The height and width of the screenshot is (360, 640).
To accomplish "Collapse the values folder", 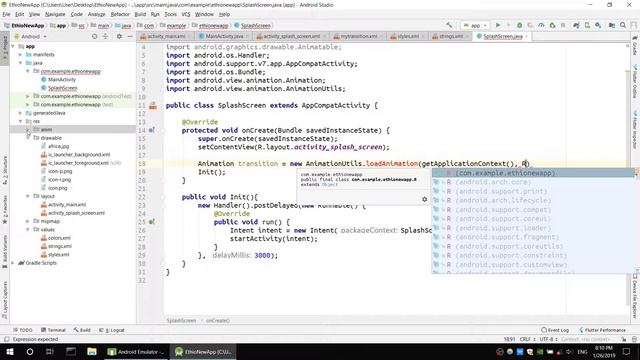I will [x=28, y=229].
